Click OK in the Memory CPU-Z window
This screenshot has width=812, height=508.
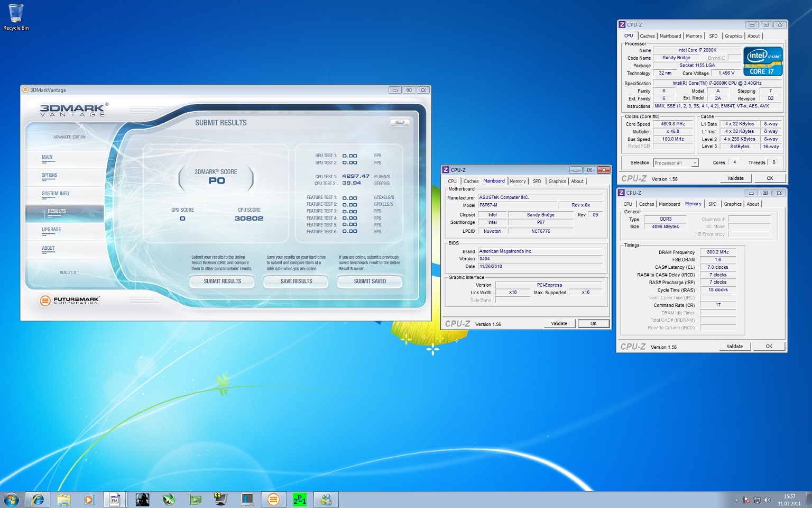pyautogui.click(x=769, y=347)
